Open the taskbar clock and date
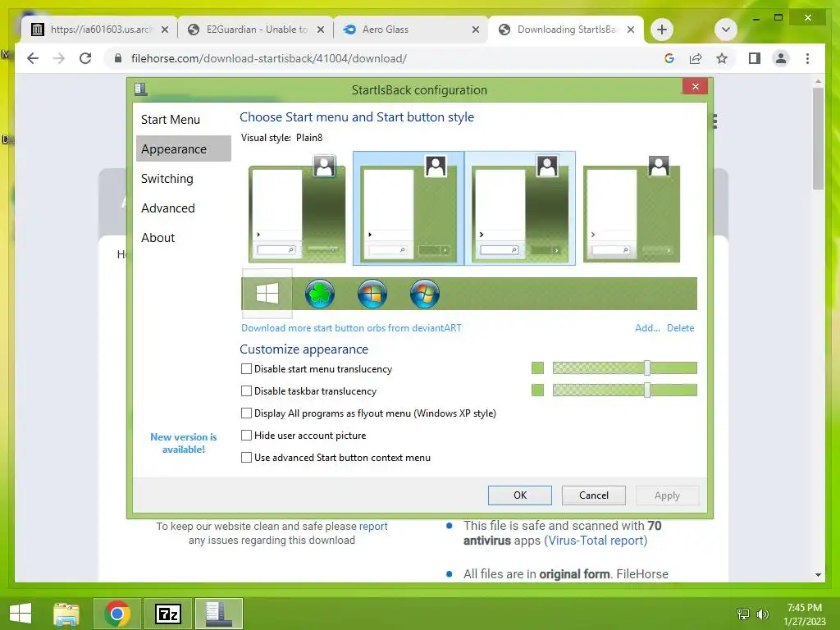Screen dimensions: 840x630 pos(805,614)
